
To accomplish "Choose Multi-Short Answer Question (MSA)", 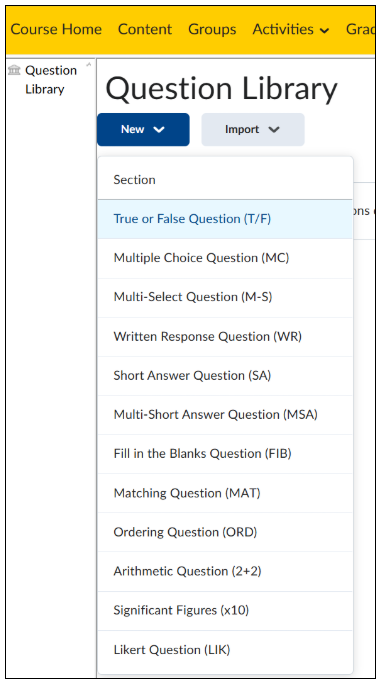I will [x=225, y=414].
